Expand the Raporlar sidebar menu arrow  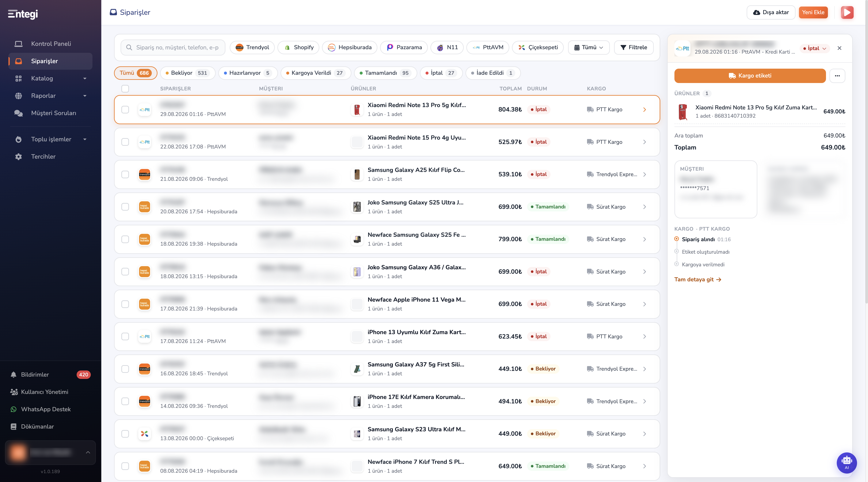tap(85, 96)
